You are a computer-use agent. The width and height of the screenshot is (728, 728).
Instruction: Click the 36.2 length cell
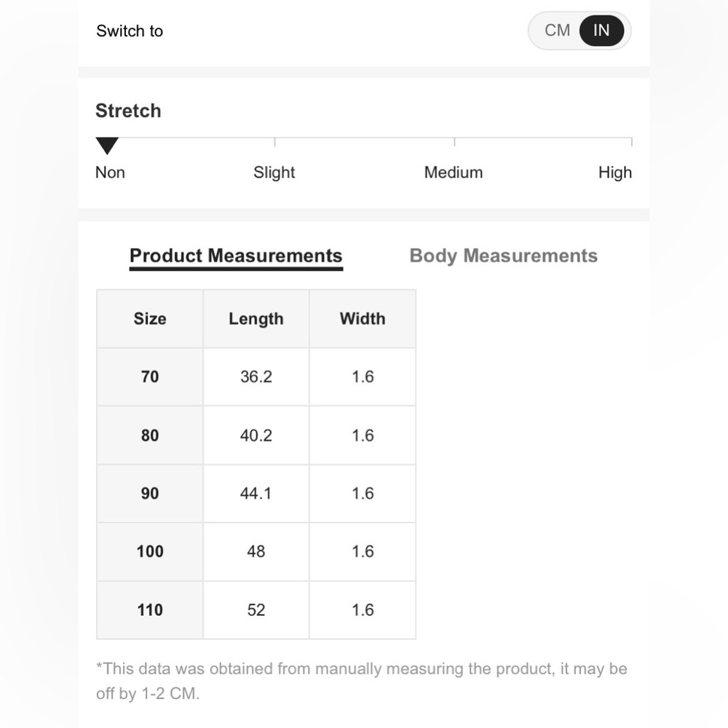(x=256, y=377)
